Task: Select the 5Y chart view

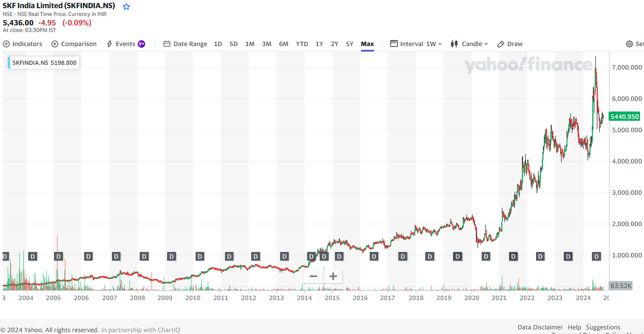Action: coord(349,44)
